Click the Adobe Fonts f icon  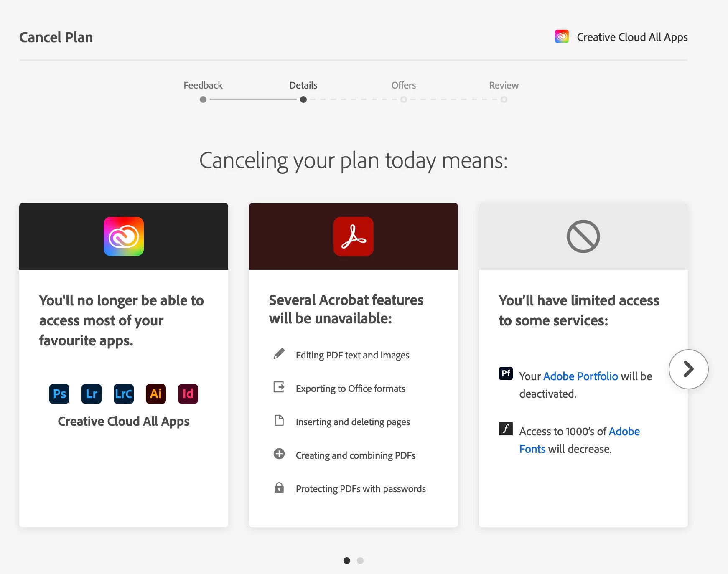pos(506,429)
